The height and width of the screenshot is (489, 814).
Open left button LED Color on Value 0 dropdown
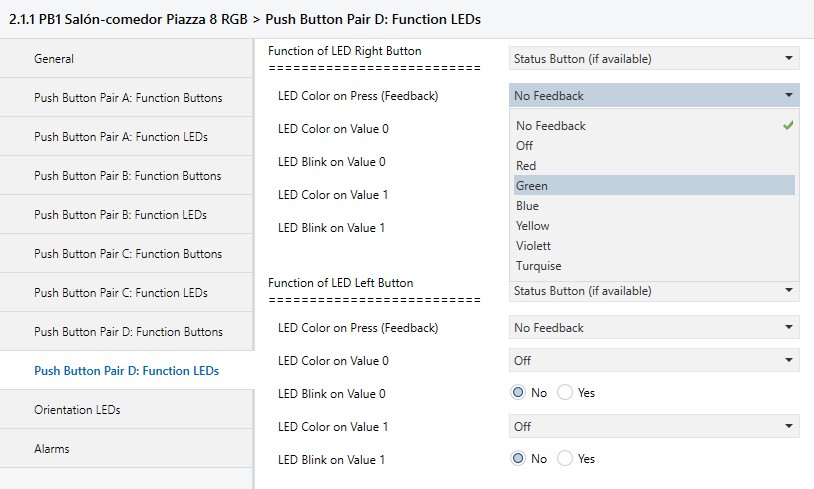(x=654, y=360)
